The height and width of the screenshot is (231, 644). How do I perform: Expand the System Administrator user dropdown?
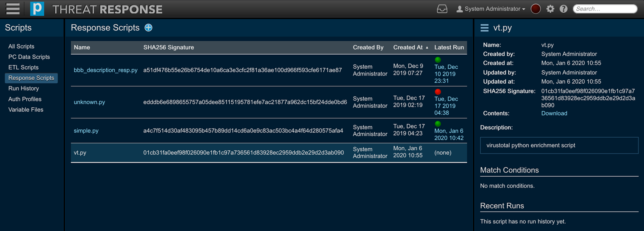491,9
